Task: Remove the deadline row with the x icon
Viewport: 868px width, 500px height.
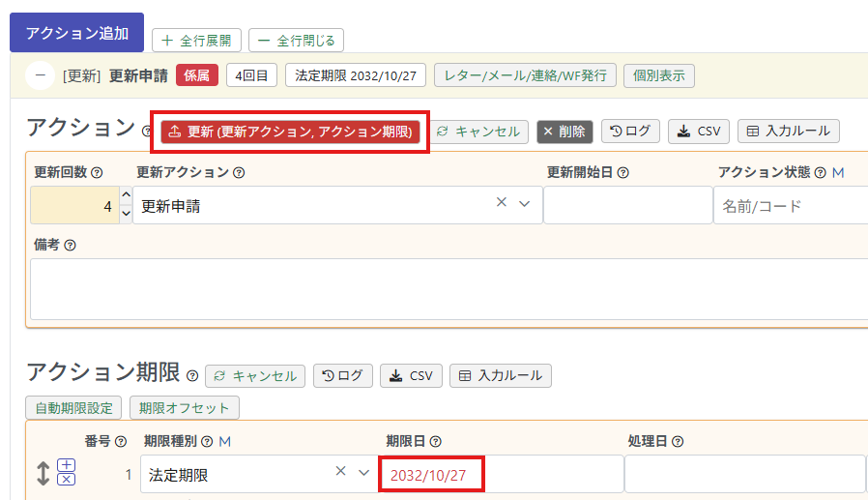Action: click(x=66, y=480)
